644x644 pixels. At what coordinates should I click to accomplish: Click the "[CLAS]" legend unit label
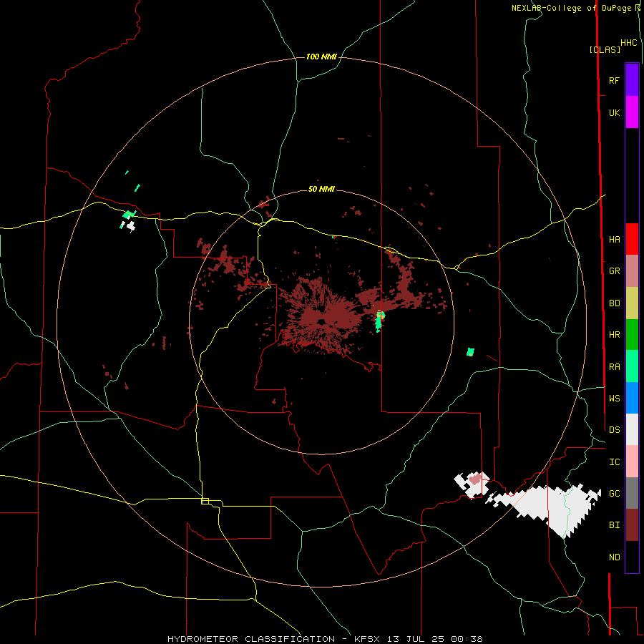[x=605, y=49]
